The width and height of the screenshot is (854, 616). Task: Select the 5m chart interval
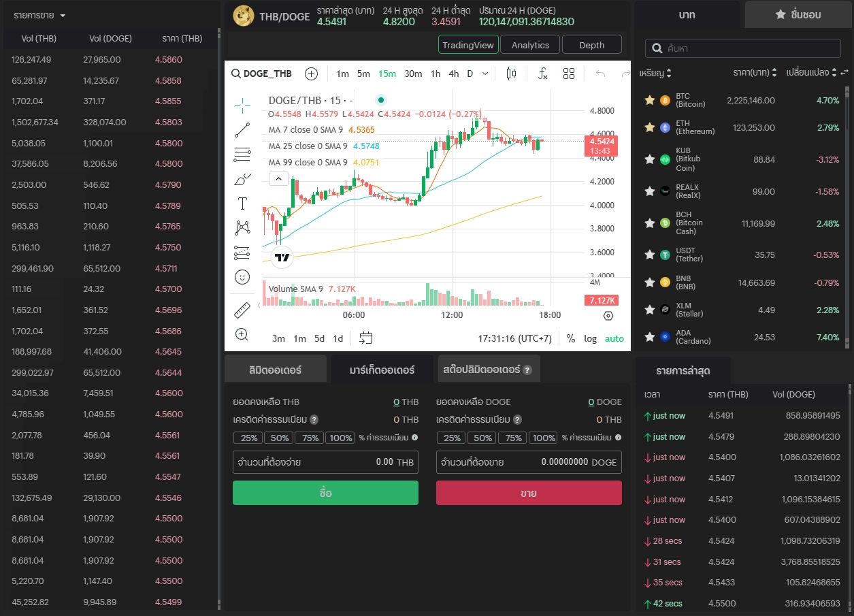coord(363,74)
